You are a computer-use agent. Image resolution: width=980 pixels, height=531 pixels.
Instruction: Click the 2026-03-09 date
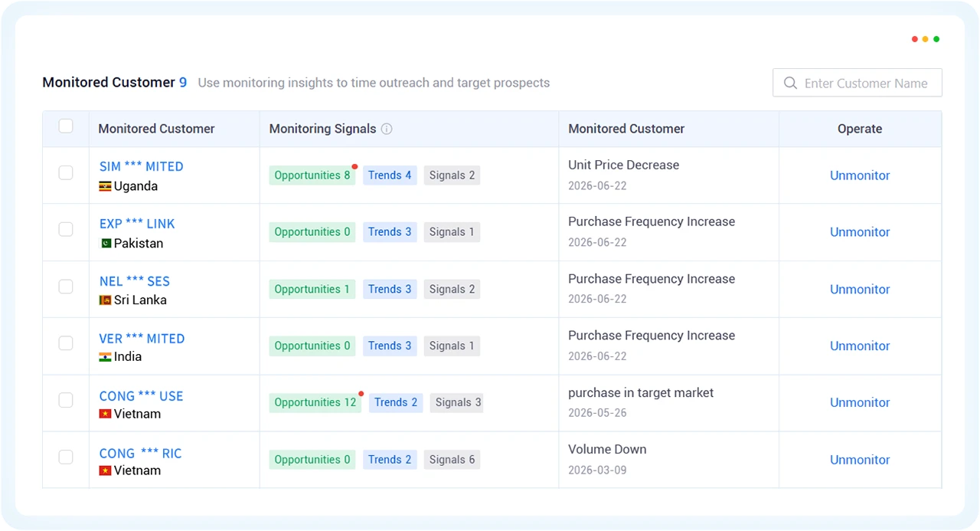pos(597,470)
